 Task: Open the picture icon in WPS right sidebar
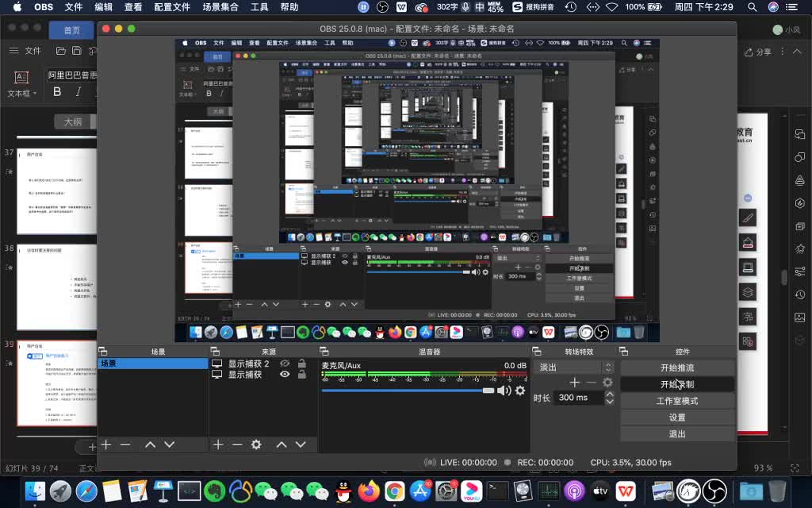pyautogui.click(x=799, y=317)
